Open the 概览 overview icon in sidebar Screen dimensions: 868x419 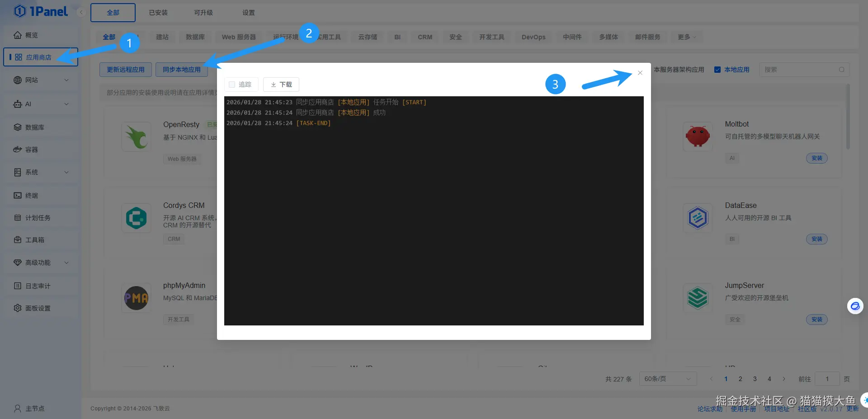pyautogui.click(x=18, y=35)
